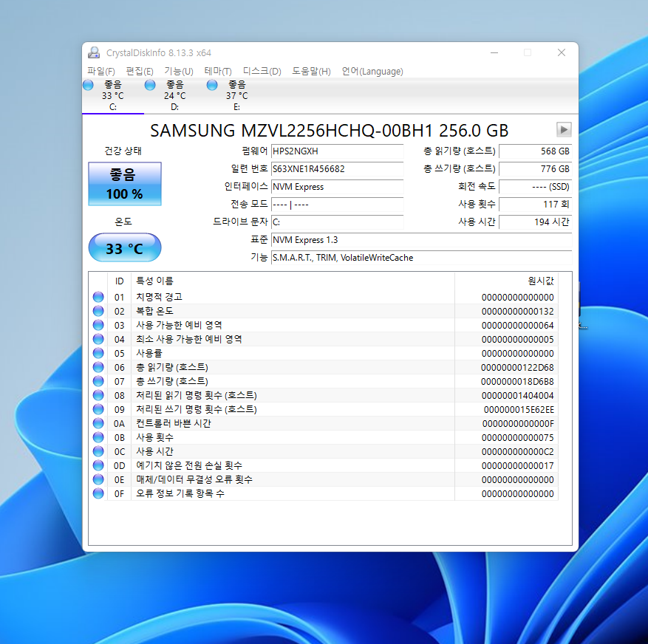Switch to the E: drive tab
The image size is (648, 644).
[x=236, y=96]
